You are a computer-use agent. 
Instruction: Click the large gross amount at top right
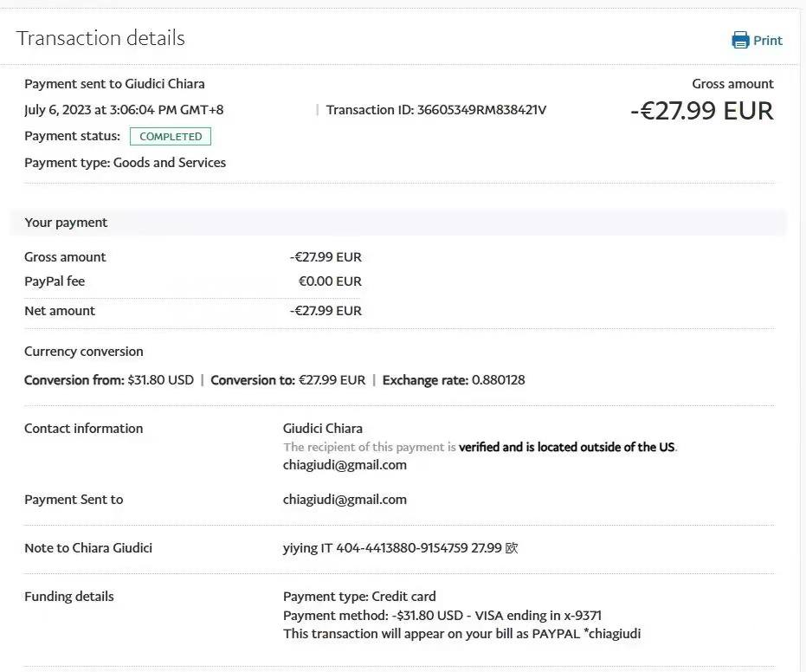(x=701, y=111)
